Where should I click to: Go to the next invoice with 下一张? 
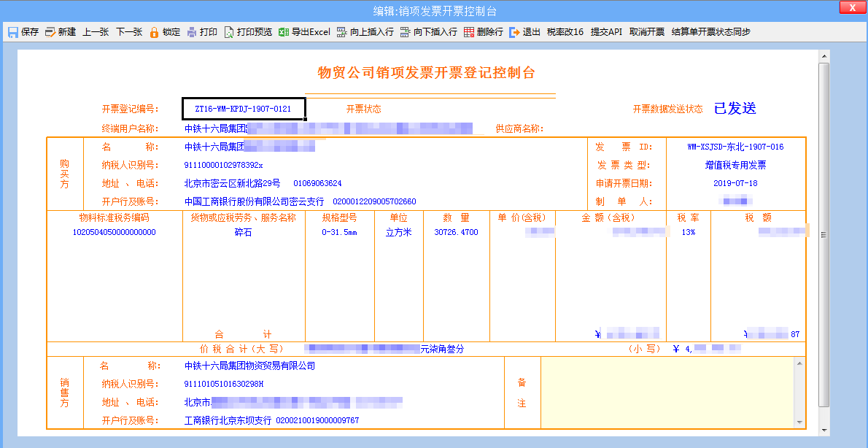[x=129, y=32]
